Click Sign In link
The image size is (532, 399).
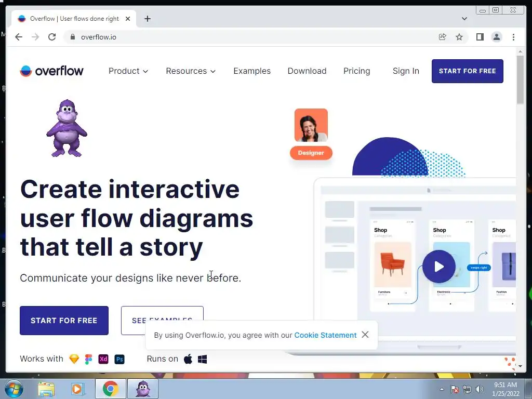tap(406, 71)
